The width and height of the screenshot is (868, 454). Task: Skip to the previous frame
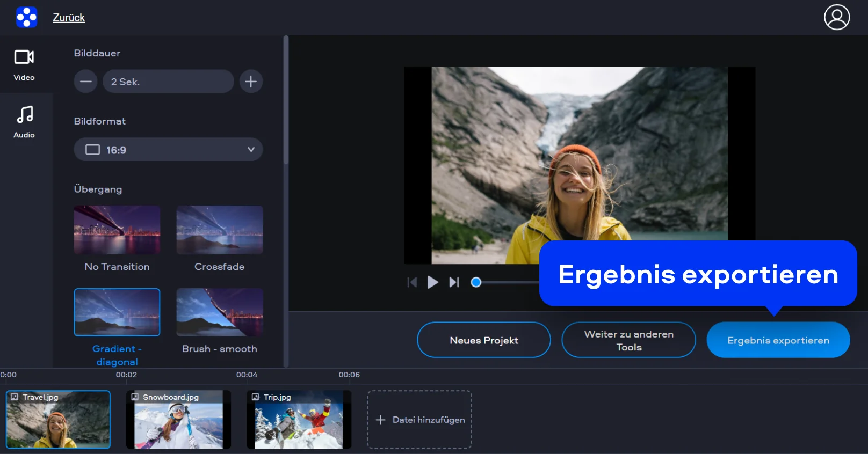pyautogui.click(x=412, y=282)
